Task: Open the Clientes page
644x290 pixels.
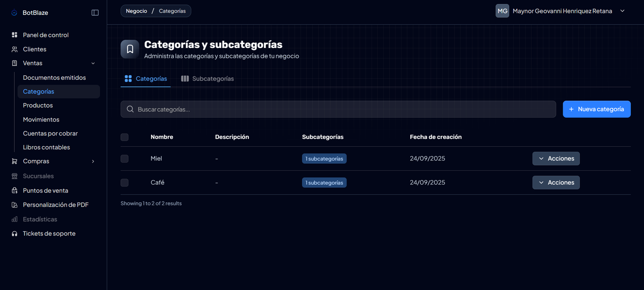Action: (35, 49)
